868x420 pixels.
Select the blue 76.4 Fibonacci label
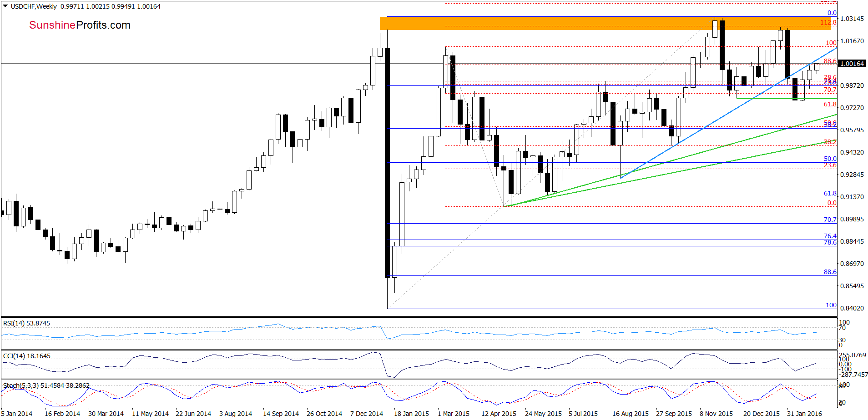tap(830, 236)
